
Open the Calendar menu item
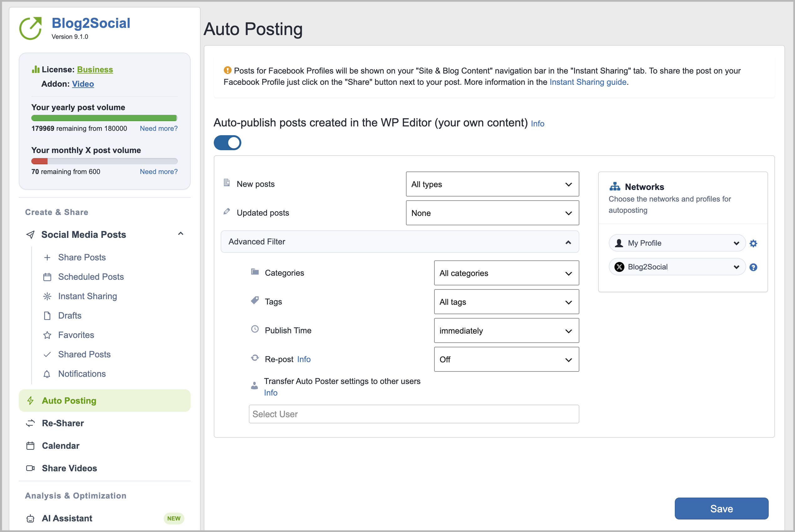click(61, 446)
